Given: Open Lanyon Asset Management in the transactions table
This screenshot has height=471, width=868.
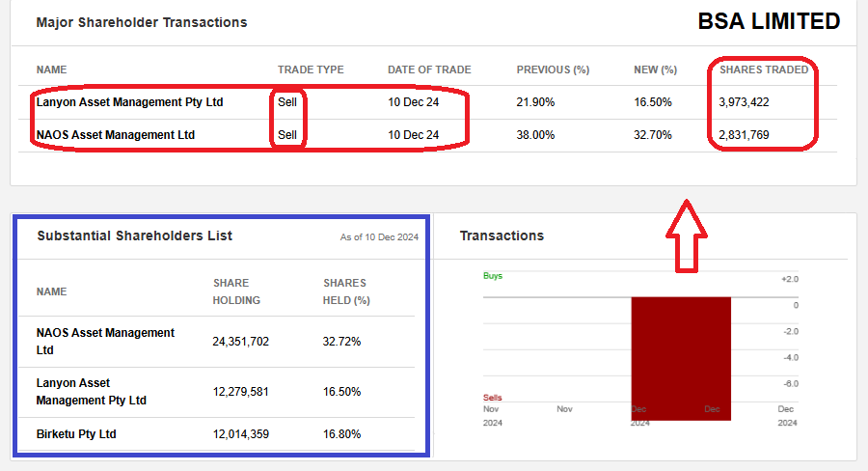Looking at the screenshot, I should pyautogui.click(x=129, y=101).
